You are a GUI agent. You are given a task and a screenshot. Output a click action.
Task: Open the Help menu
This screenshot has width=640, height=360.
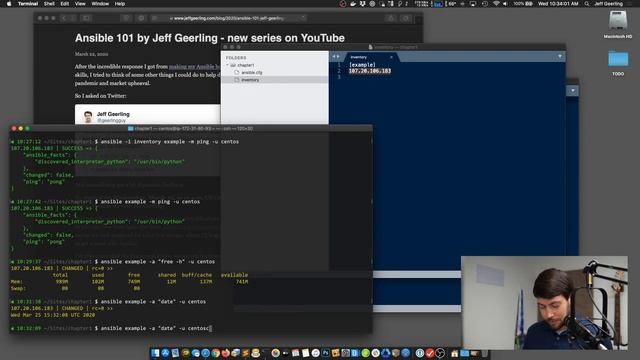point(120,4)
